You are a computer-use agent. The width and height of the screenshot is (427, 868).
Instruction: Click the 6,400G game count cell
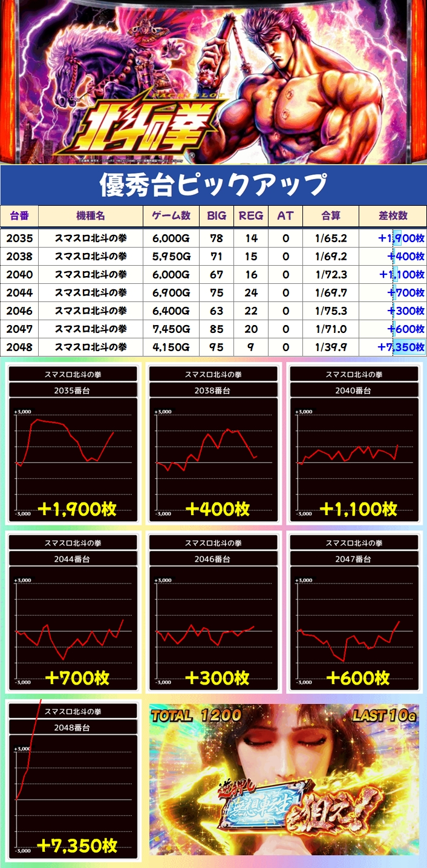[171, 311]
